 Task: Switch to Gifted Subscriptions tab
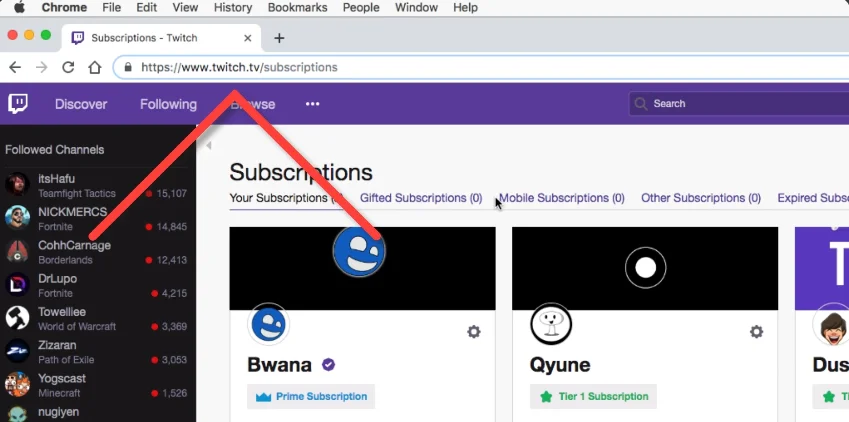(x=421, y=198)
